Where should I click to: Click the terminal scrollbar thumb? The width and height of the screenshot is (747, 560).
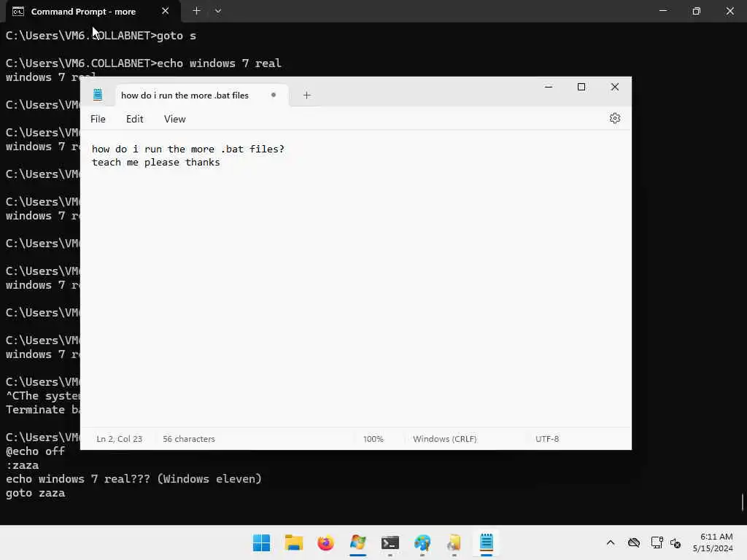coord(742,502)
